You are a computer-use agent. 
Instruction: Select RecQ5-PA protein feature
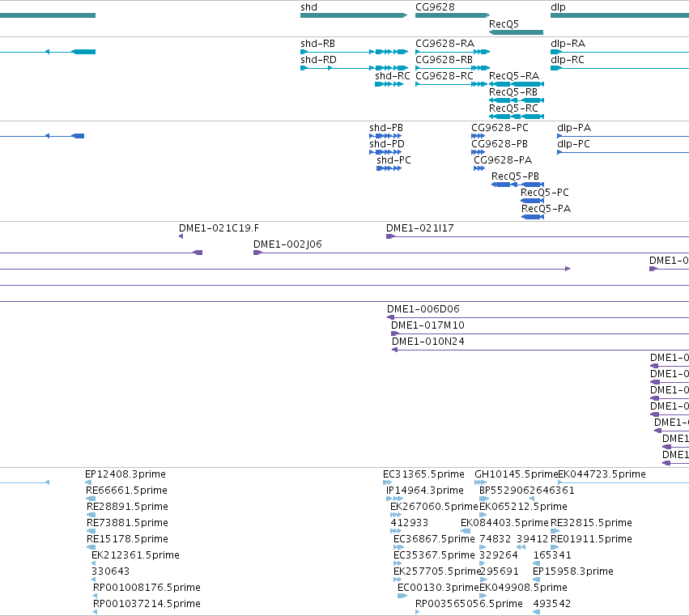click(533, 217)
